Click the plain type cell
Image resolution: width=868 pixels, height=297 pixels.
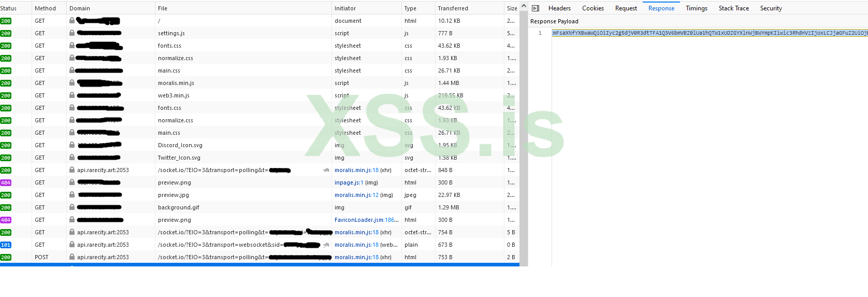pyautogui.click(x=411, y=245)
